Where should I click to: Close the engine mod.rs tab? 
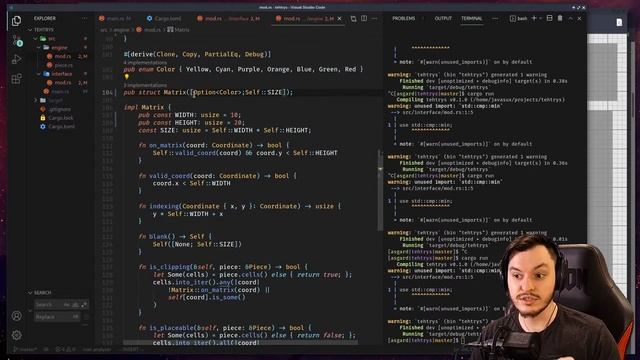tap(339, 18)
